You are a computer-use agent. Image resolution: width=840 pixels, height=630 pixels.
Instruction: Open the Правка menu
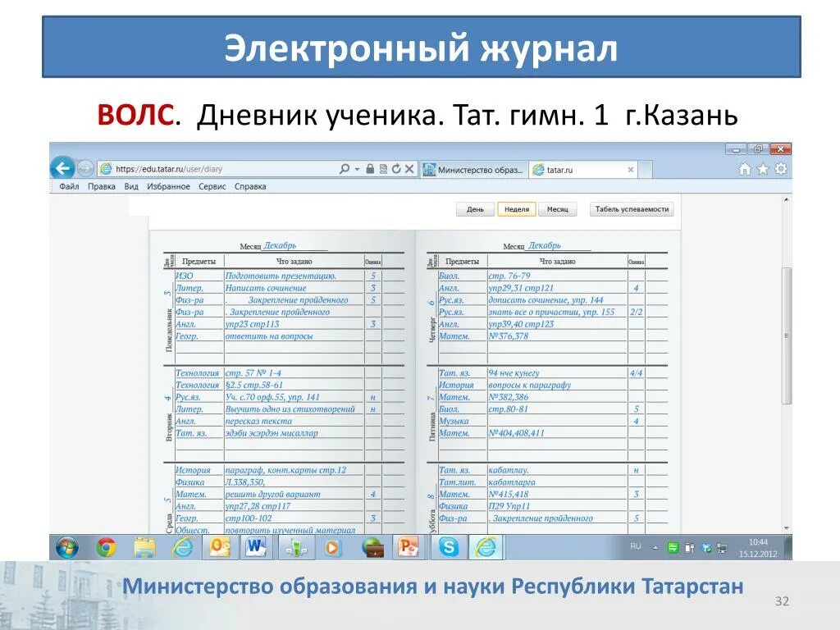[x=101, y=186]
